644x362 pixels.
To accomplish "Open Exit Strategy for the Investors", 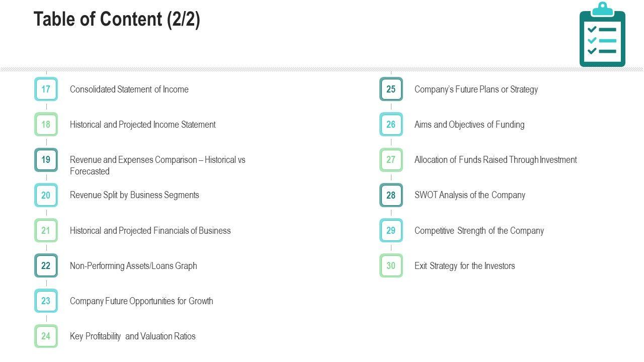I will pos(465,265).
